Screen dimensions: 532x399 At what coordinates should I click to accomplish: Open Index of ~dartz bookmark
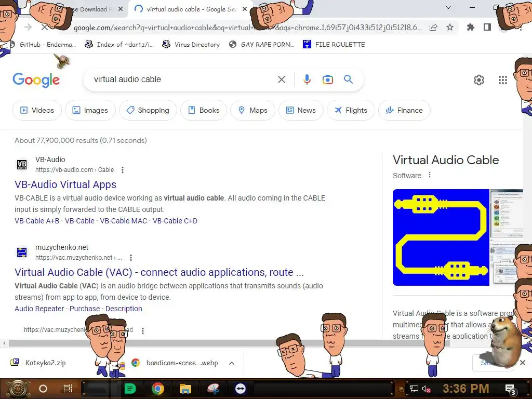(119, 45)
